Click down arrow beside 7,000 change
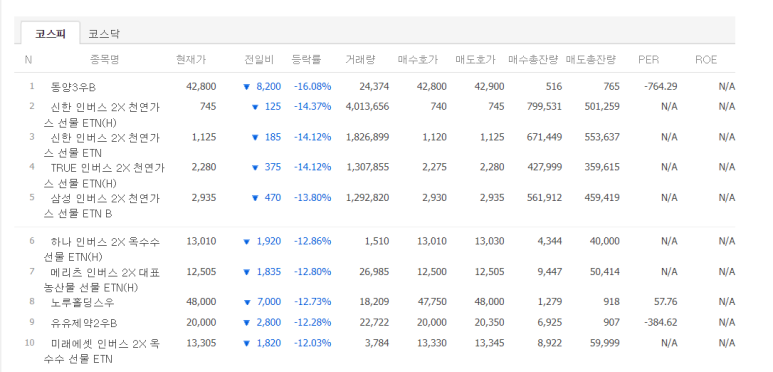The width and height of the screenshot is (773, 372). [x=247, y=302]
